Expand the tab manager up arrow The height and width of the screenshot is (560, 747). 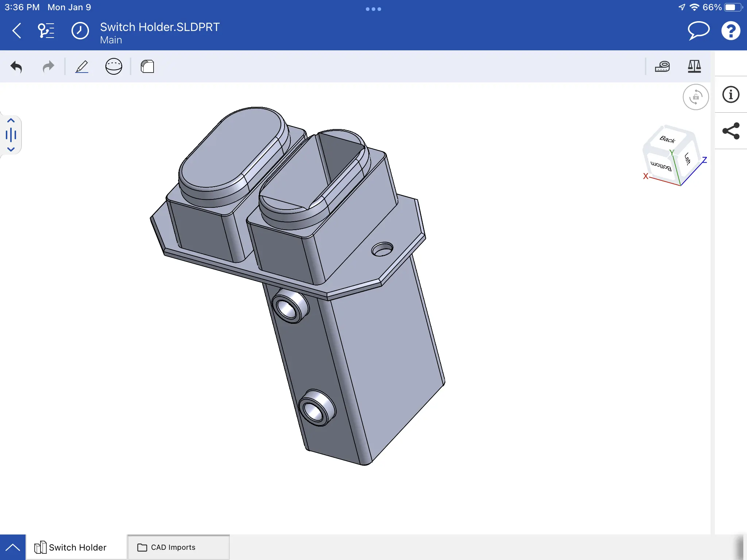pyautogui.click(x=13, y=547)
